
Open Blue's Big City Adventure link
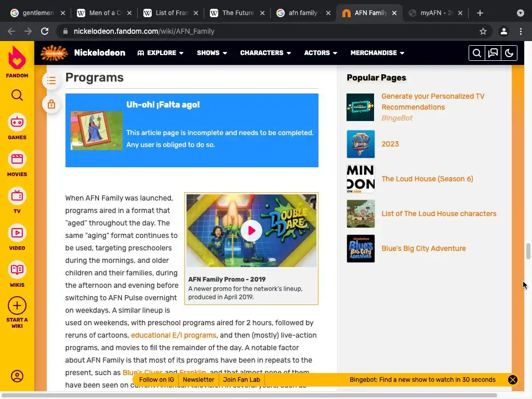click(423, 248)
